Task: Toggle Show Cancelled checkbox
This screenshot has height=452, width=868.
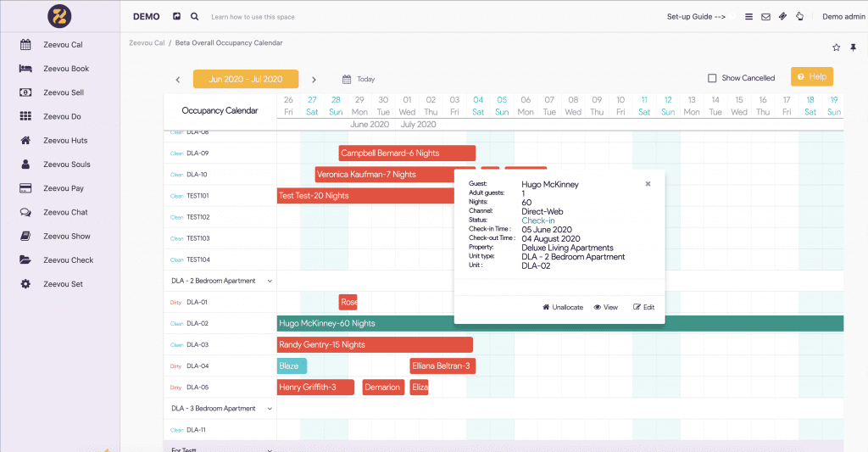Action: pyautogui.click(x=712, y=78)
